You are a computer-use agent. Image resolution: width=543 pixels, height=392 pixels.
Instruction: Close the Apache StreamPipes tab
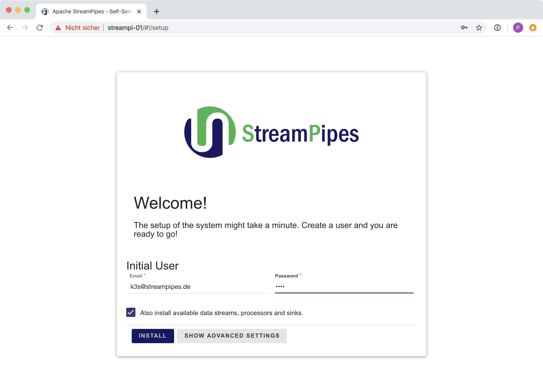coord(139,12)
